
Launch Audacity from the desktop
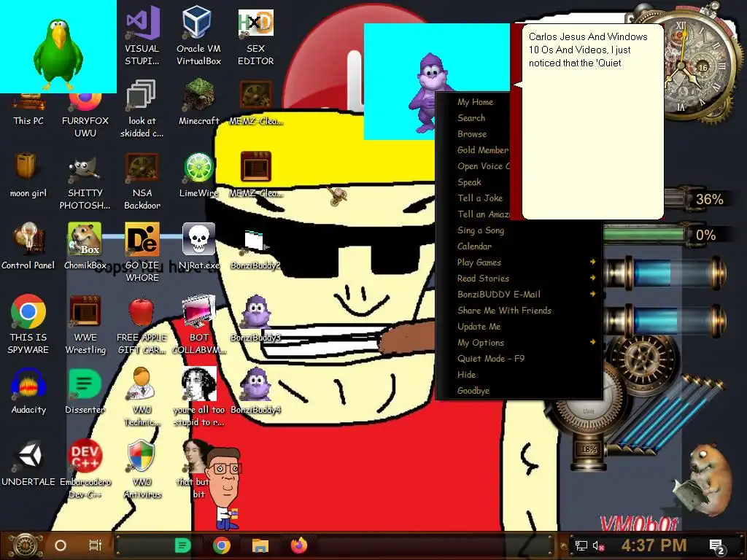point(28,391)
